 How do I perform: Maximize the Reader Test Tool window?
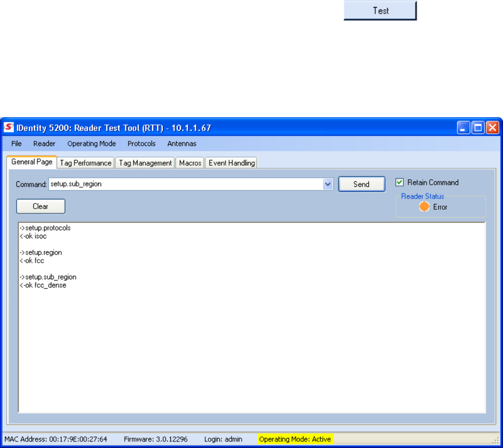[478, 128]
